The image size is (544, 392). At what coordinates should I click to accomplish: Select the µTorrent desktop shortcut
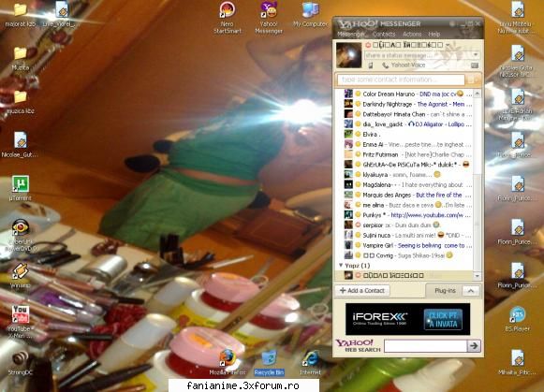pos(21,188)
